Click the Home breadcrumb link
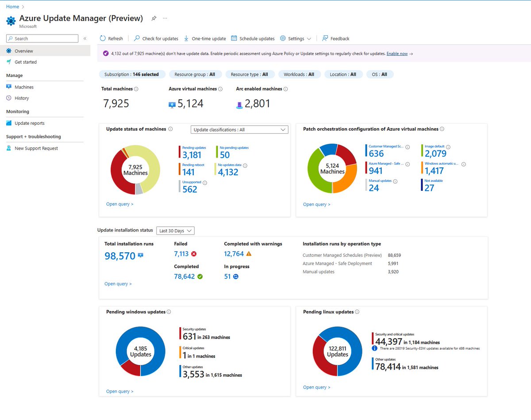Viewport: 531px width, 420px height. coord(12,7)
